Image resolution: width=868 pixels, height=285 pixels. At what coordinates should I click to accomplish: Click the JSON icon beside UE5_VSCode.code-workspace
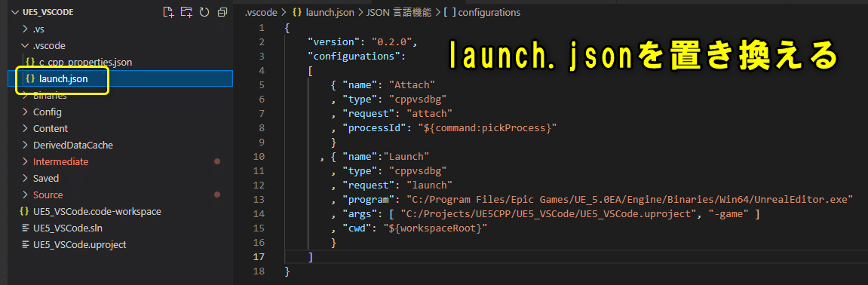tap(24, 211)
